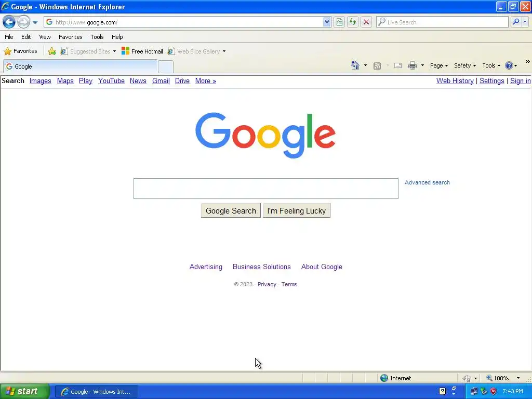The width and height of the screenshot is (532, 399).
Task: Open the YouTube link
Action: click(111, 81)
